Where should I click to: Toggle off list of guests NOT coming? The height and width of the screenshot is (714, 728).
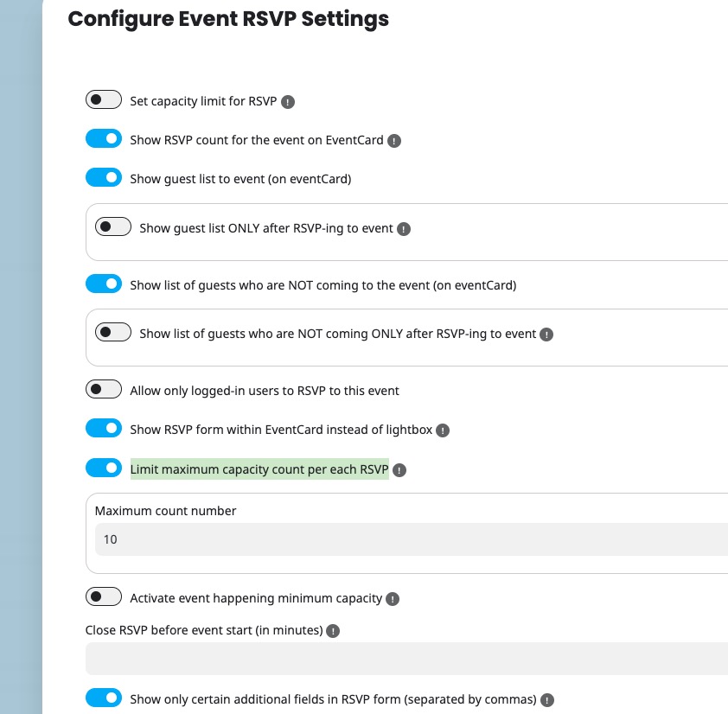point(104,284)
